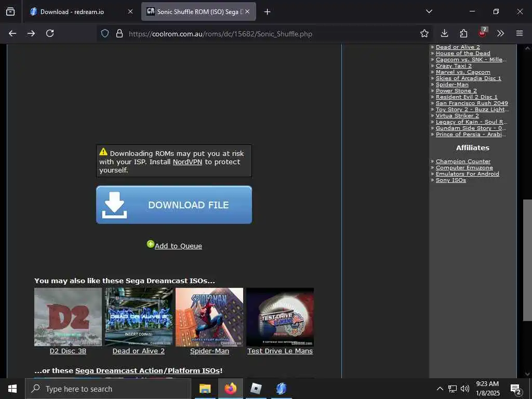View site security padlock information
Viewport: 532px width, 399px height.
point(119,33)
